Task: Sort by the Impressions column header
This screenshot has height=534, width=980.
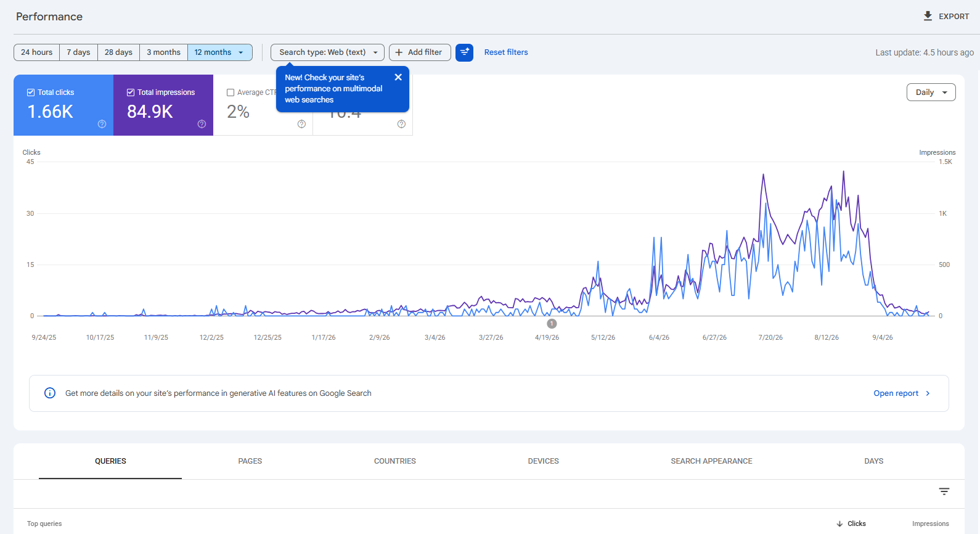Action: coord(931,524)
